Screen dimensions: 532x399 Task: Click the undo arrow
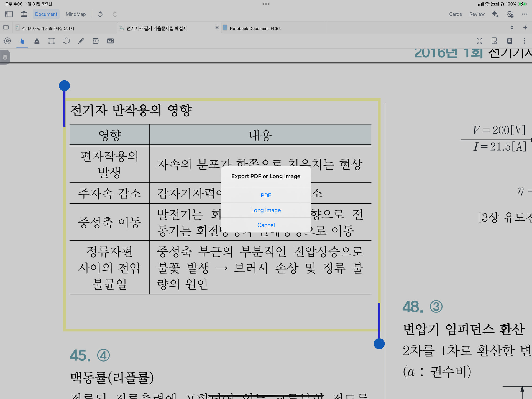click(x=100, y=14)
